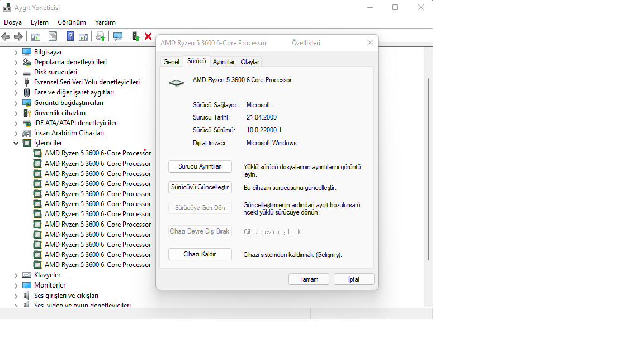The image size is (644, 362).
Task: Select Ses girişleri ve çıkışları item
Action: pyautogui.click(x=66, y=296)
